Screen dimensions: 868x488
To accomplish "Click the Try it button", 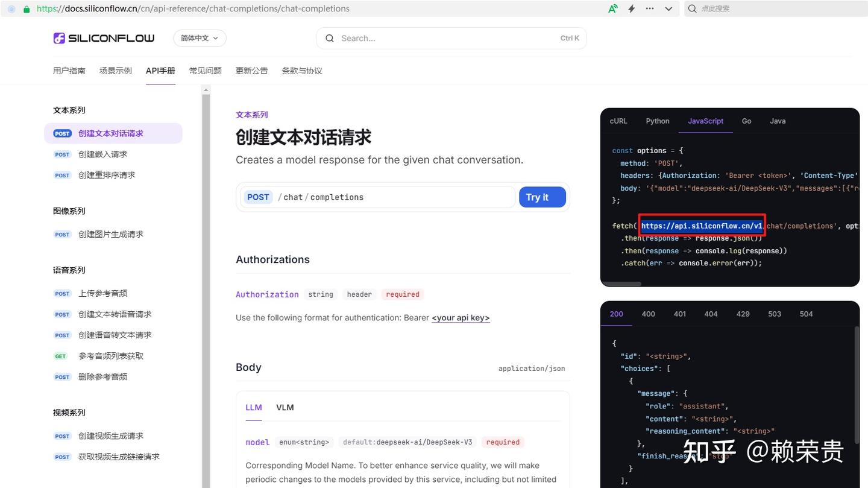I will pos(541,197).
